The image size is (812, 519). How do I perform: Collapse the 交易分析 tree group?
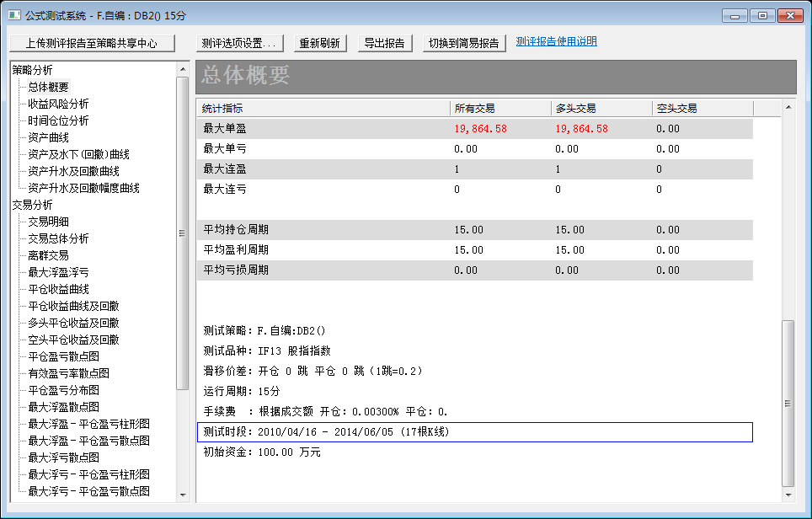point(32,205)
